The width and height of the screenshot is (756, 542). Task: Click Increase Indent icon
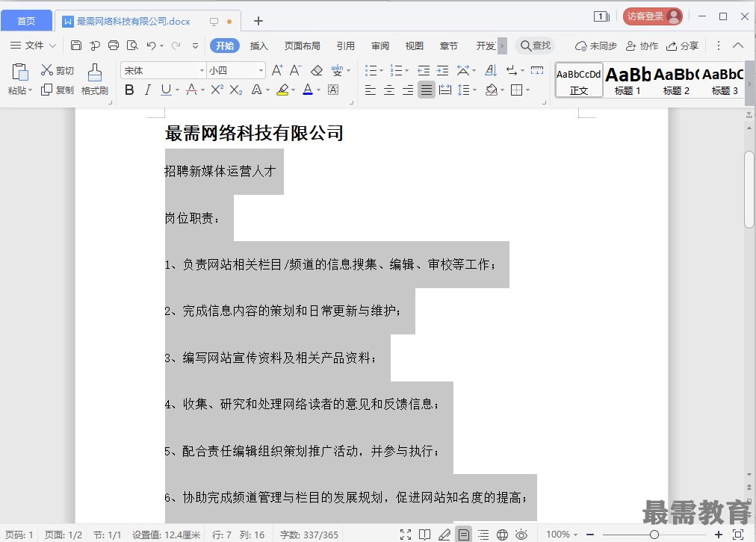(442, 71)
